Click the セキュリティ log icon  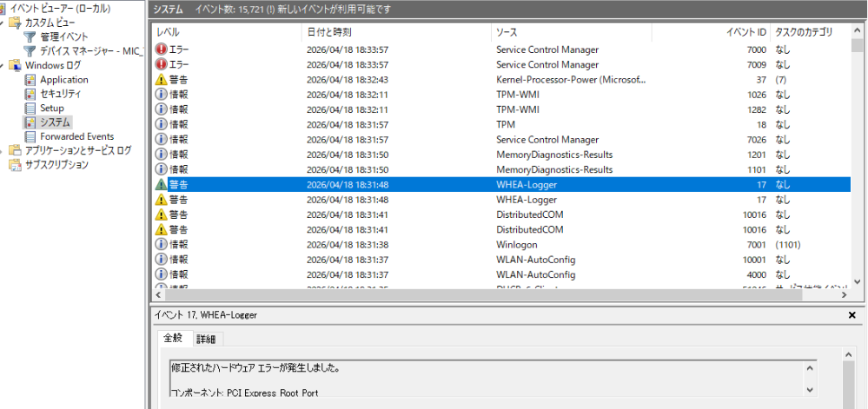click(x=30, y=94)
